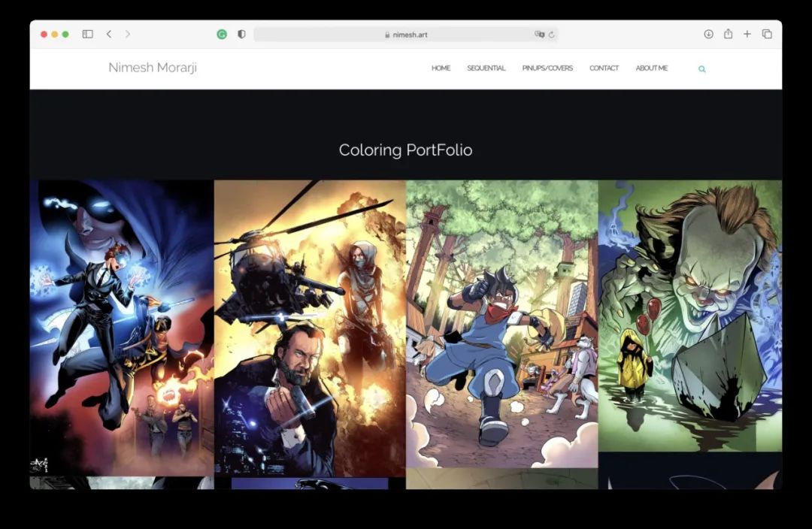Viewport: 812px width, 529px height.
Task: Click the Nimesh Morarji site title
Action: point(152,68)
